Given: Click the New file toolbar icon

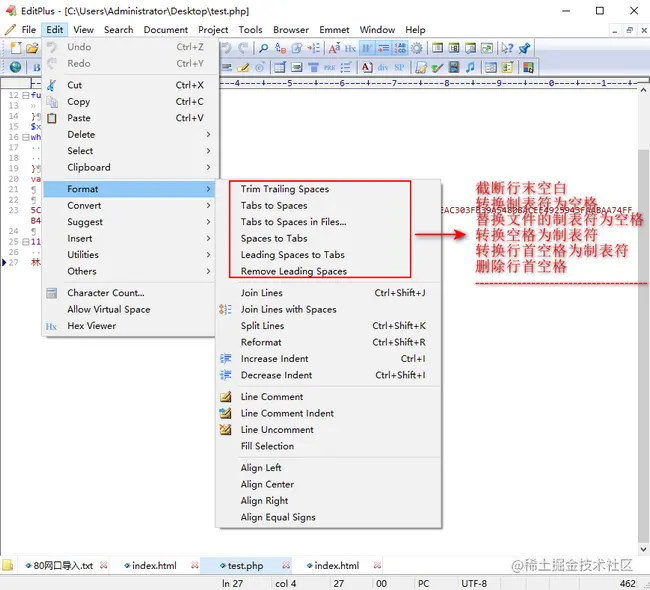Looking at the screenshot, I should click(x=16, y=48).
